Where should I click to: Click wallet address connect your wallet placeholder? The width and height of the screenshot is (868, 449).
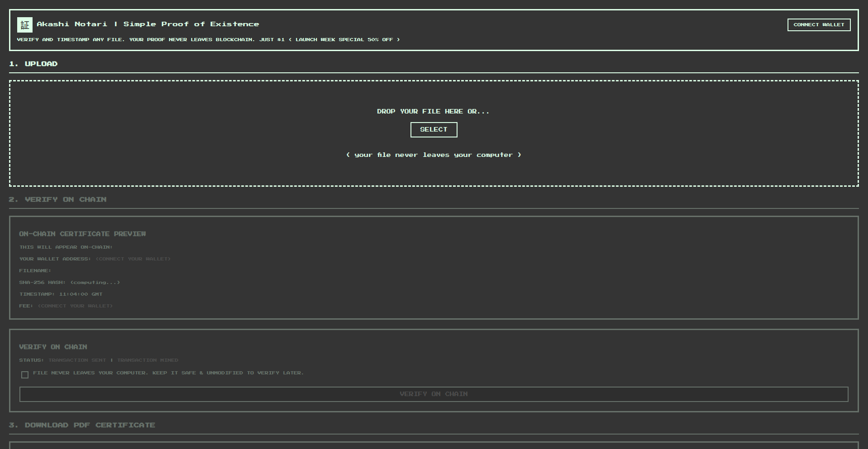click(133, 259)
